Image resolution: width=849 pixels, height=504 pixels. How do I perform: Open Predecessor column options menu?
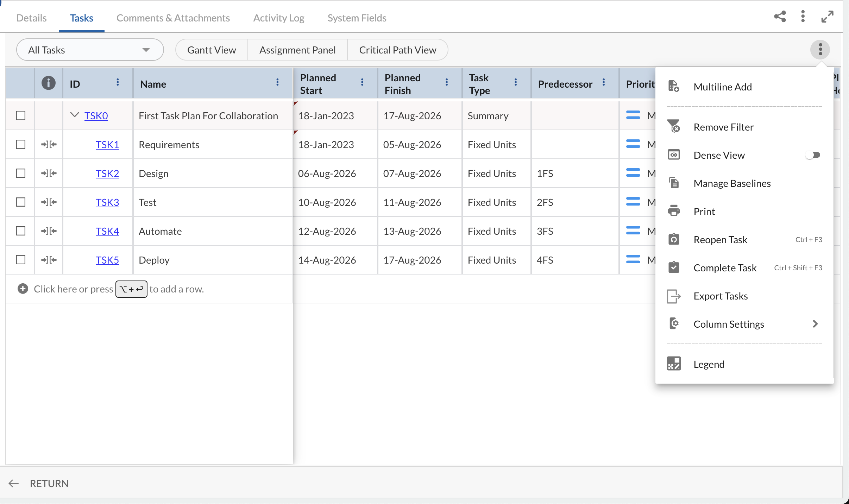(604, 82)
